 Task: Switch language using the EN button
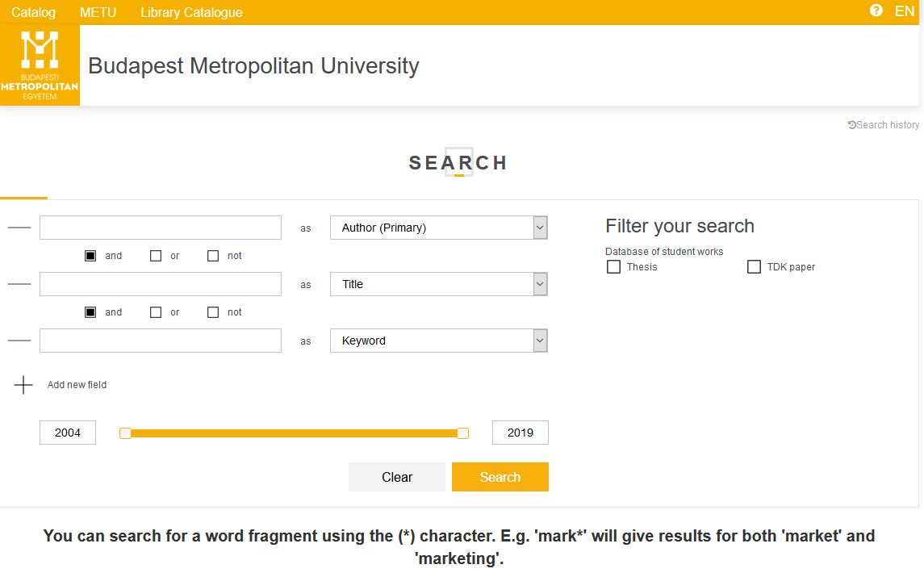pyautogui.click(x=905, y=11)
